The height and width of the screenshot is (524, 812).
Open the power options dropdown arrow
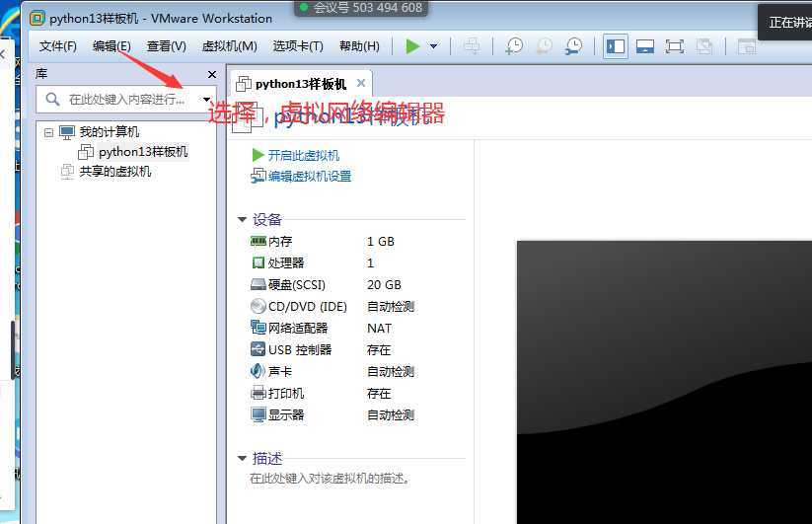[x=433, y=46]
